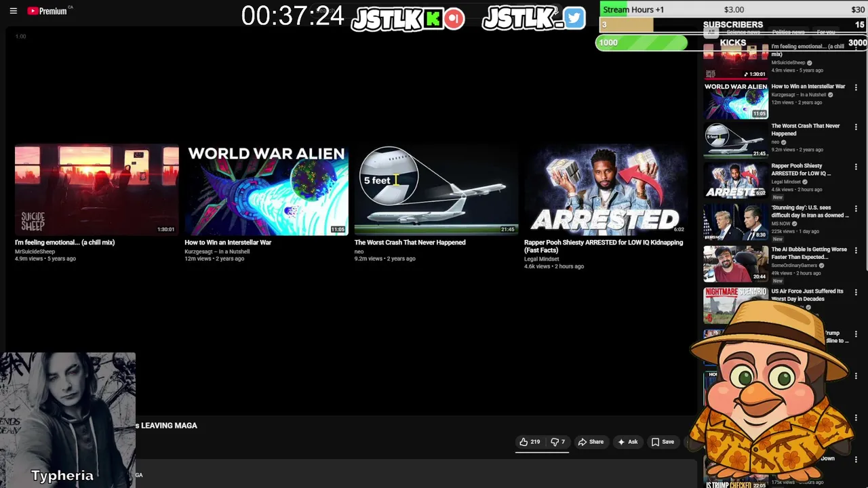
Task: Click video title text ending 'LEAVING MAGA'
Action: click(x=167, y=426)
